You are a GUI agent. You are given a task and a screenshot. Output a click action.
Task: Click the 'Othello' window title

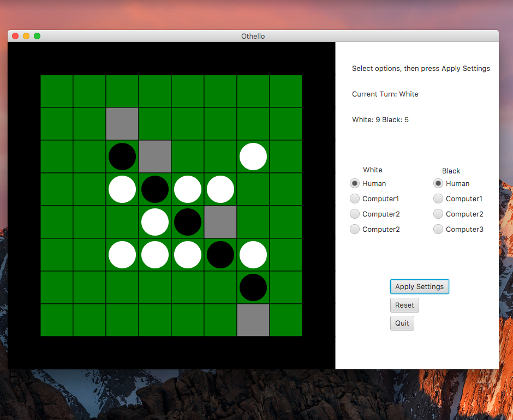click(253, 36)
